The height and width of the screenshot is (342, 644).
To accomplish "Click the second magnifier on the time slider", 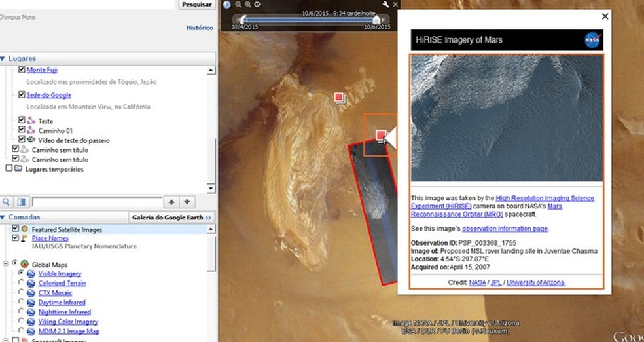I will pyautogui.click(x=247, y=5).
